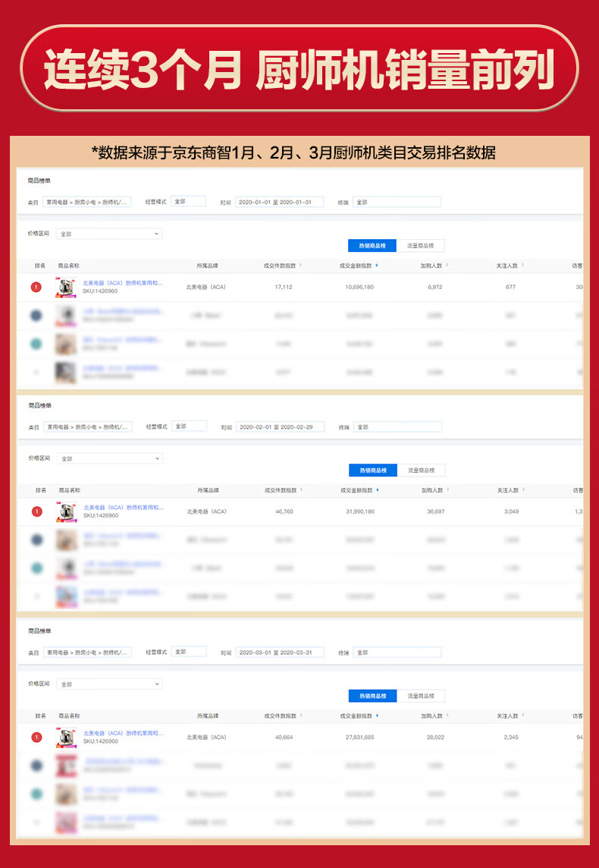The height and width of the screenshot is (868, 599).
Task: Sort January list by 成交金额指数 arrow icon
Action: point(377,266)
